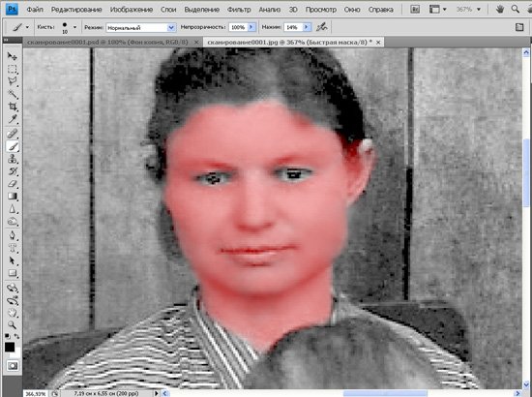Screen dimensions: 532x397
Task: Select the Polygonal Lasso tool
Action: point(13,81)
